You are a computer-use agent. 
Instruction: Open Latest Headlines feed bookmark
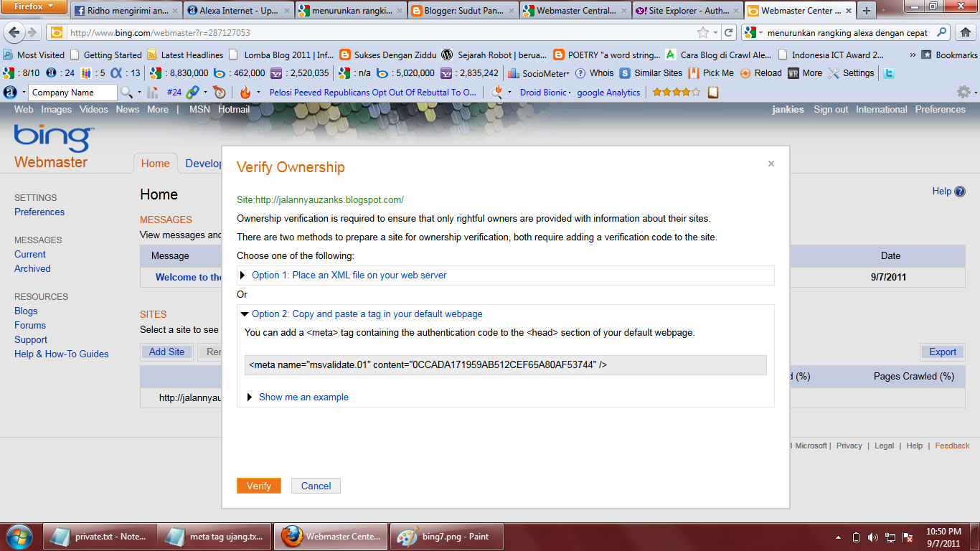(x=185, y=55)
